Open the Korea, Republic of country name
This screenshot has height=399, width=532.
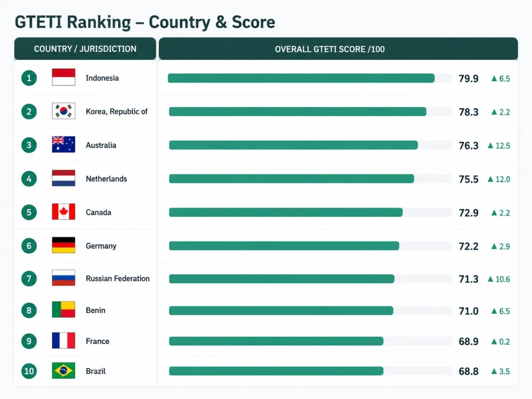click(117, 112)
